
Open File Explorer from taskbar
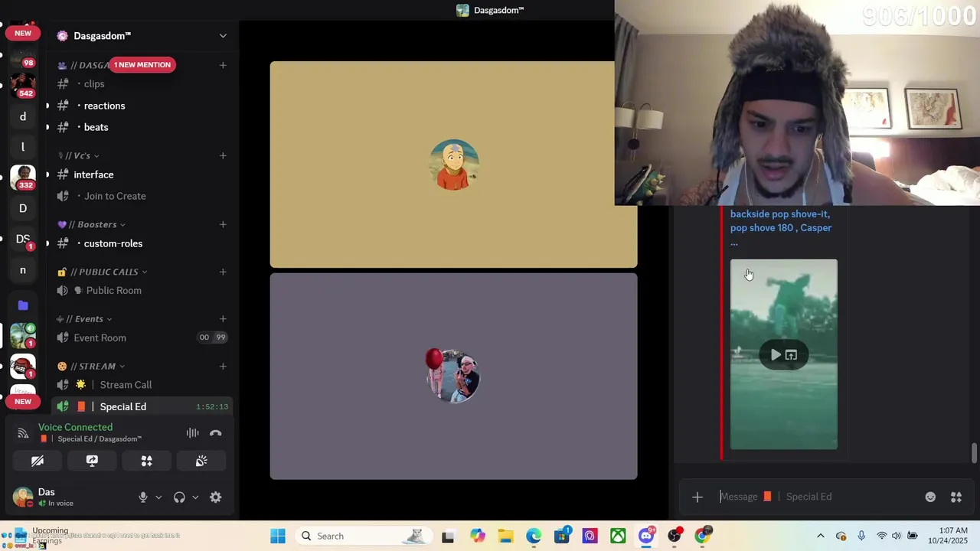[x=505, y=536]
